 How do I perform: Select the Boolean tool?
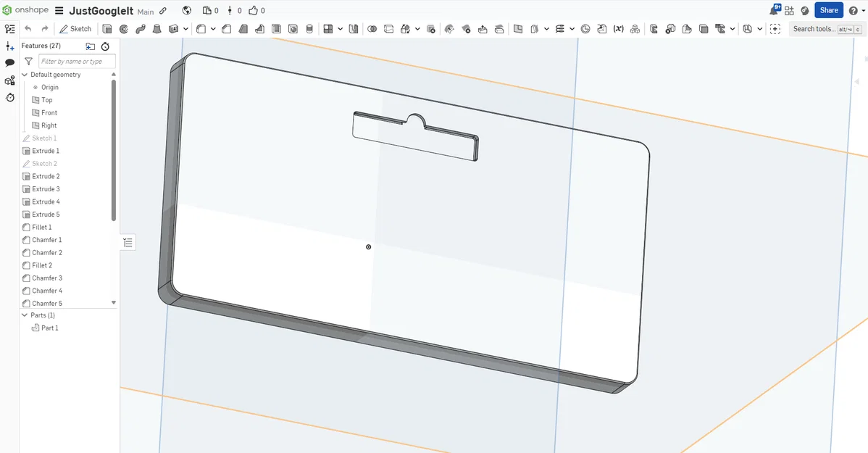click(x=372, y=29)
